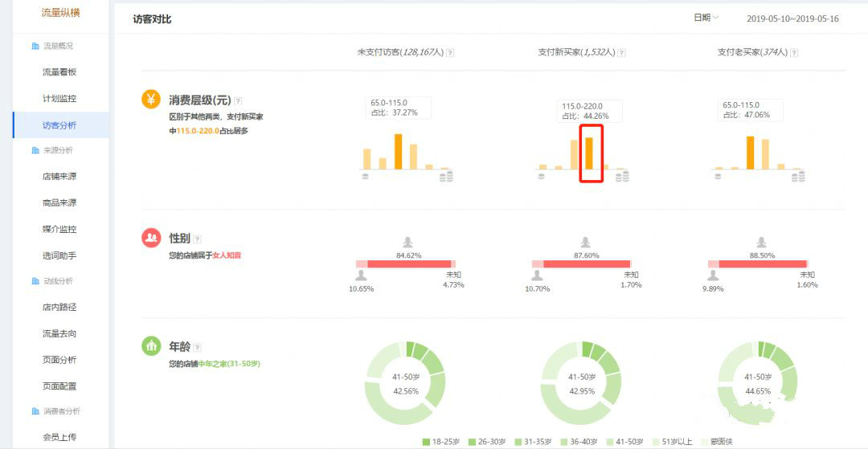Open 流量去向 in the sidebar

pyautogui.click(x=59, y=334)
